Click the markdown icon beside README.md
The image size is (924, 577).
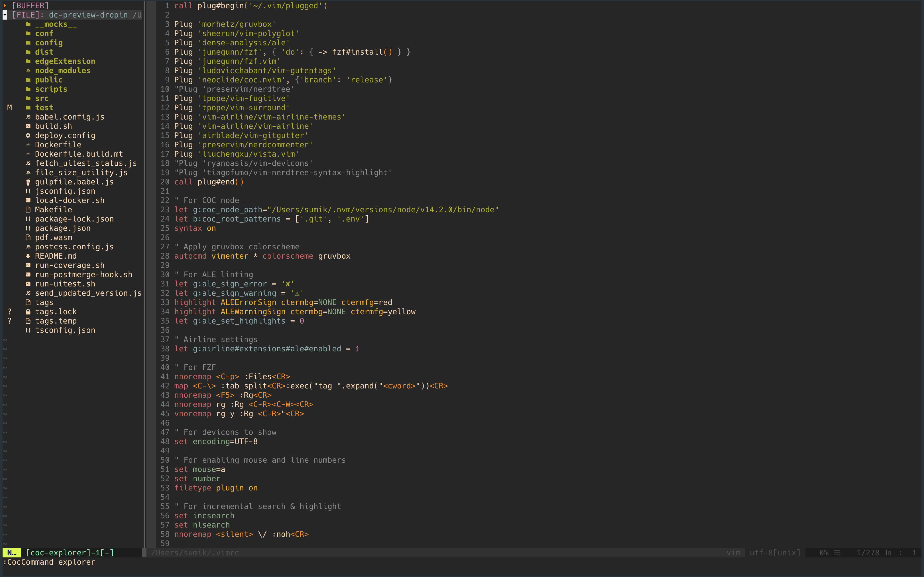coord(28,256)
